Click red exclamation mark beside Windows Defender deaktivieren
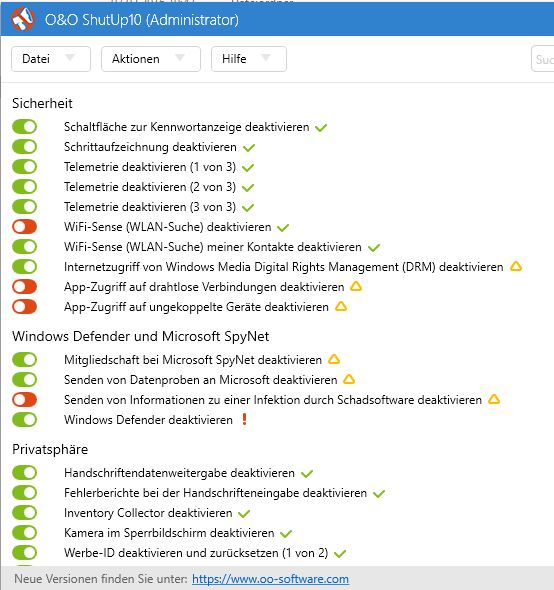The image size is (554, 590). coord(244,419)
